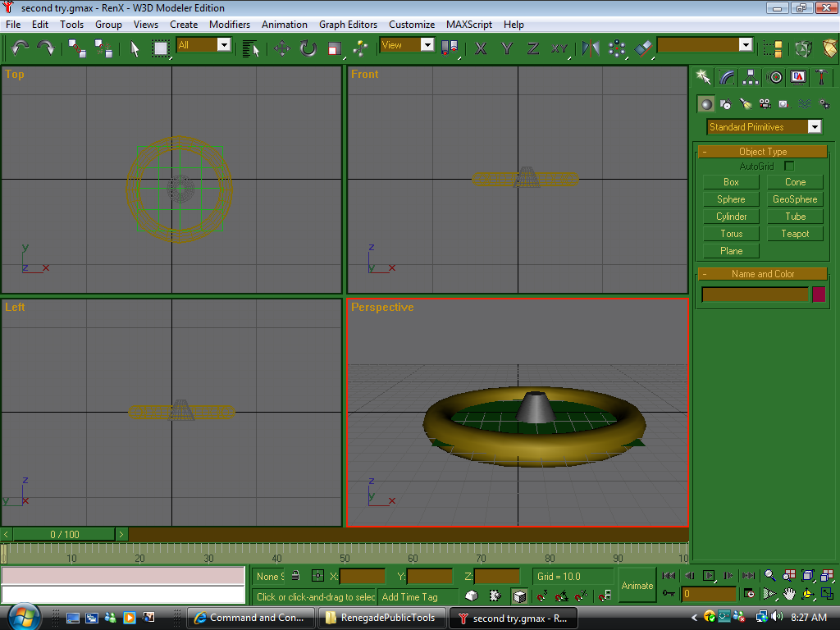Select the Rotate tool in the toolbar
840x630 pixels.
[308, 48]
